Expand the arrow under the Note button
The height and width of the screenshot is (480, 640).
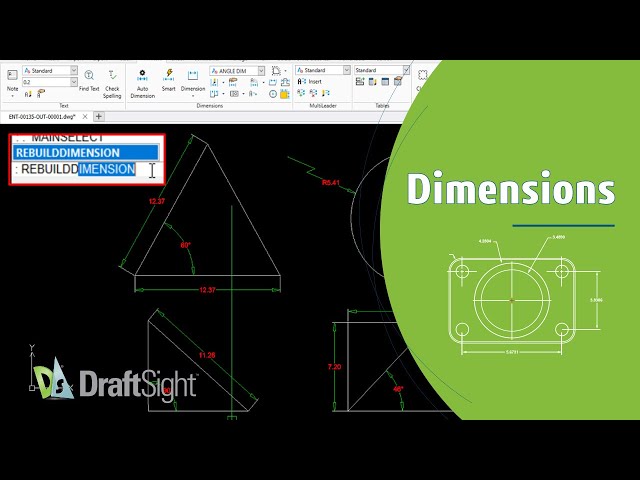point(12,96)
